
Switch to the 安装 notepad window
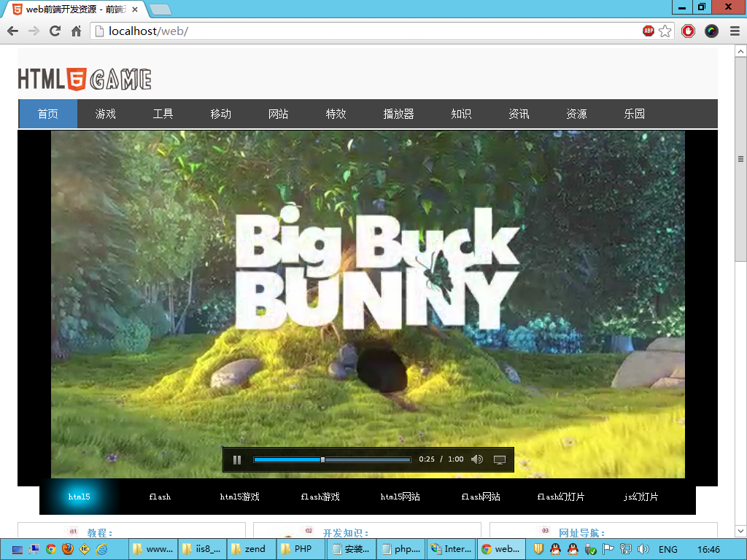tap(351, 550)
